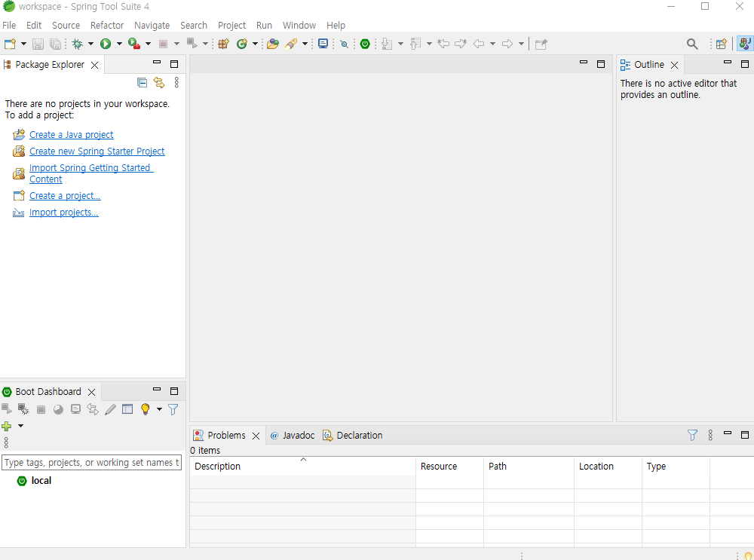
Task: Click the Back navigation arrow
Action: tap(479, 44)
